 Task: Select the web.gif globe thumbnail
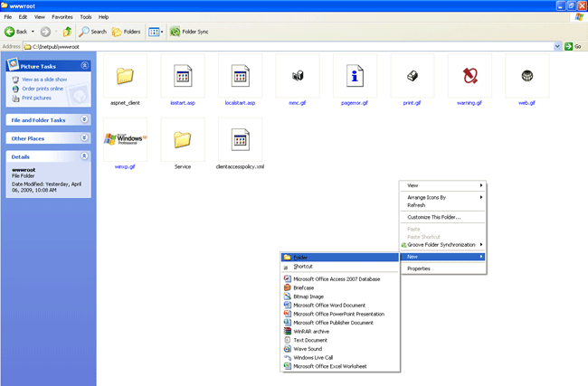pyautogui.click(x=526, y=76)
